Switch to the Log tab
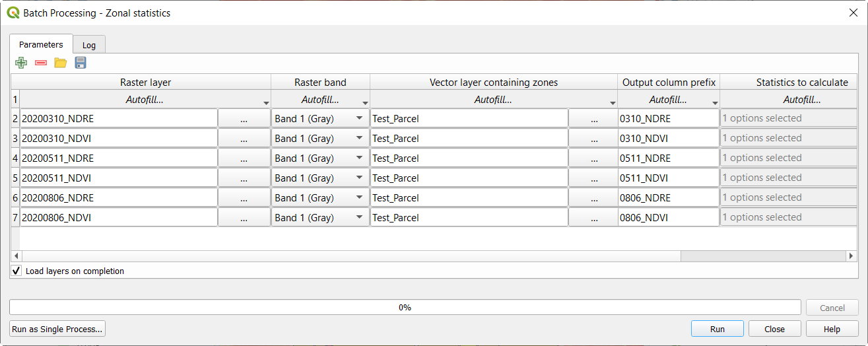This screenshot has width=868, height=346. pyautogui.click(x=89, y=45)
